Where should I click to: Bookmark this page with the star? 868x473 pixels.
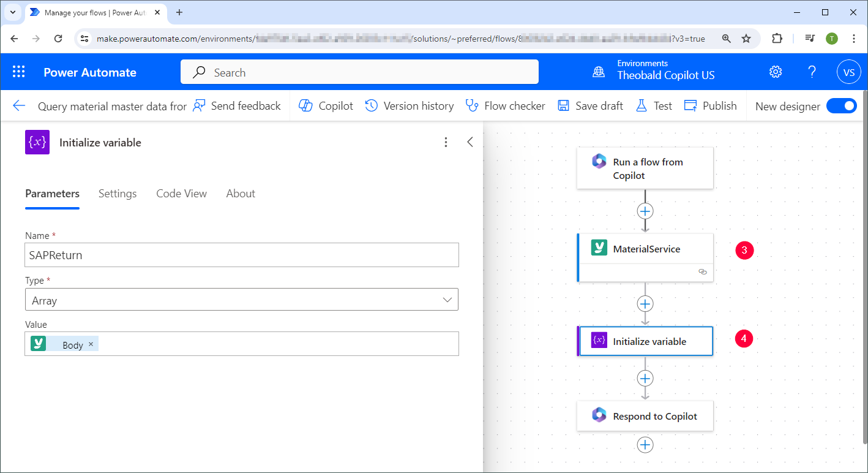pyautogui.click(x=746, y=39)
